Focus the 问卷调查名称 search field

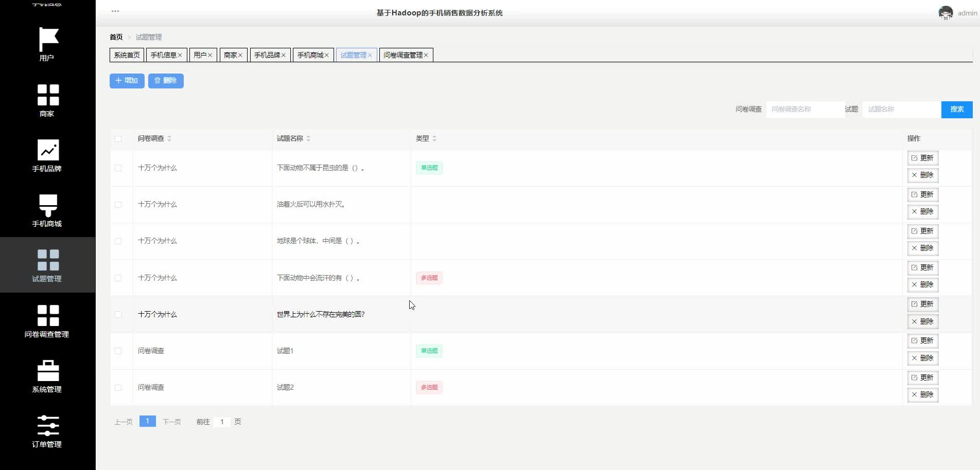pyautogui.click(x=805, y=110)
